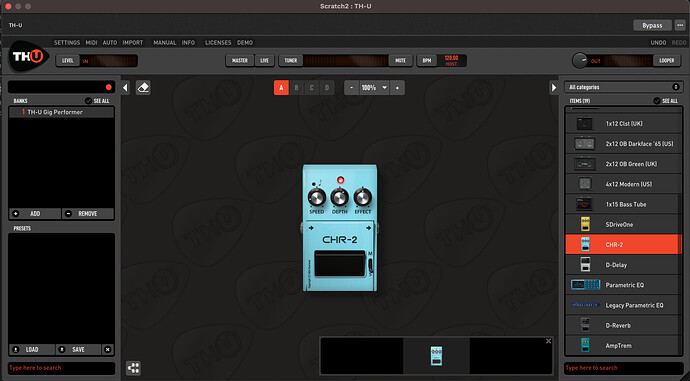690x381 pixels.
Task: Collapse the right components panel arrow
Action: 554,88
